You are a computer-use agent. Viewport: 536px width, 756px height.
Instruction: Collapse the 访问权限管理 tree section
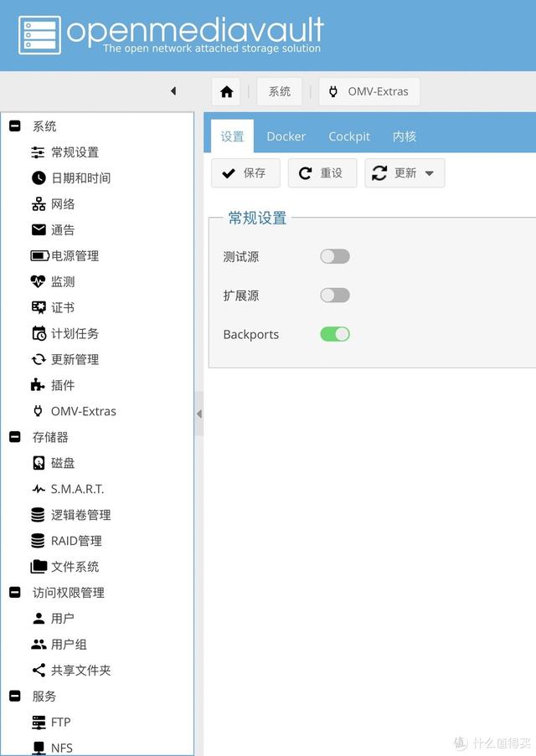point(15,592)
